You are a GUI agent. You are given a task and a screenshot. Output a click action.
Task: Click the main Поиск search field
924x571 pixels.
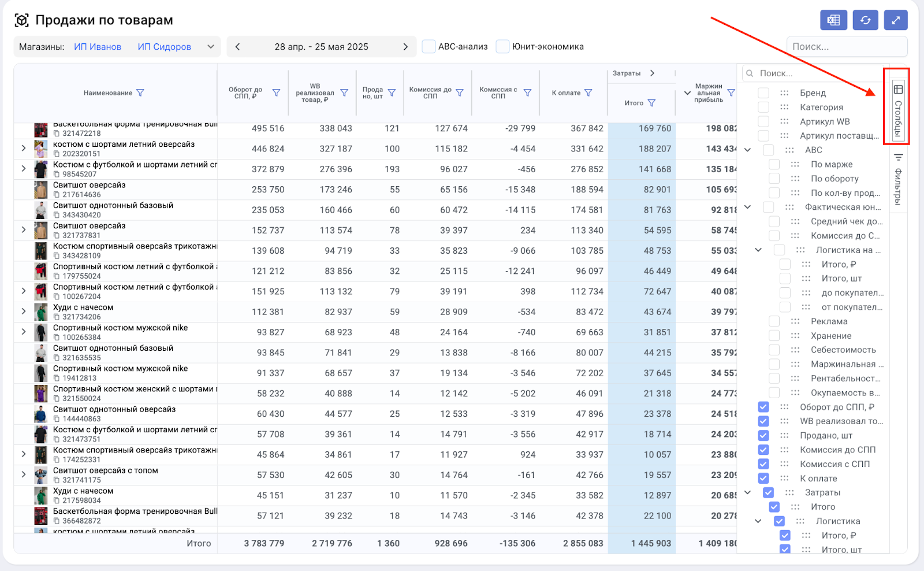[846, 47]
